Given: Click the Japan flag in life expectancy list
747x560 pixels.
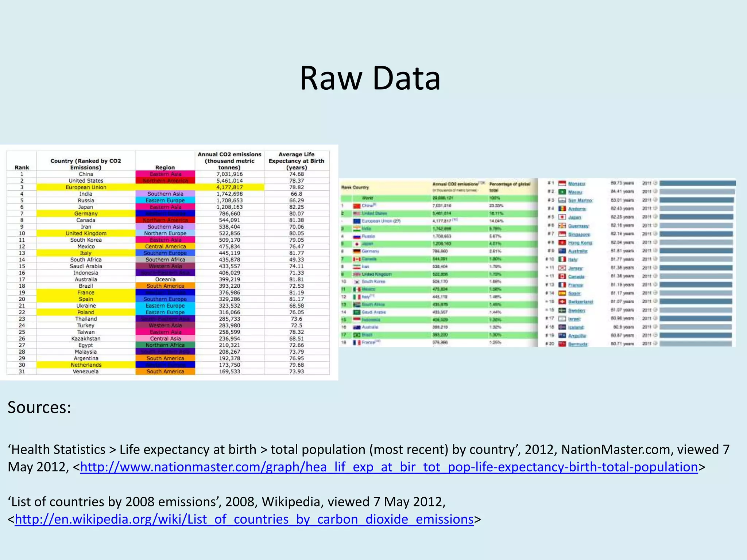Looking at the screenshot, I should (x=562, y=217).
